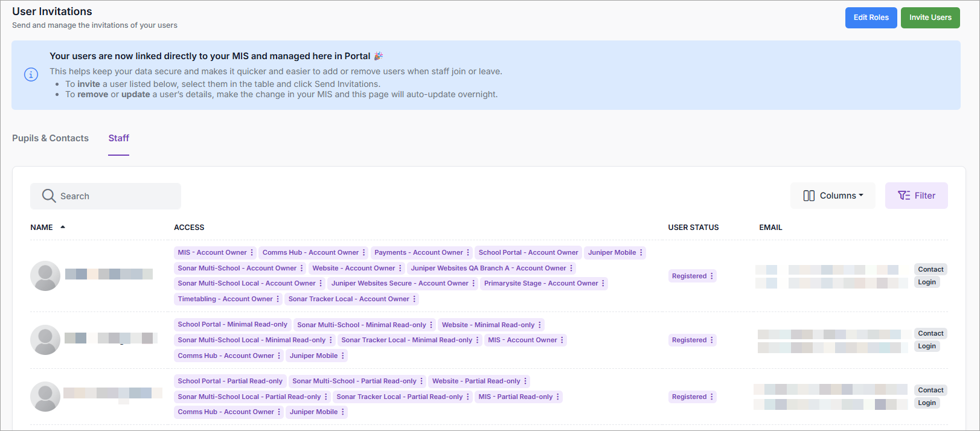980x431 pixels.
Task: Open the Filter panel
Action: (x=916, y=196)
